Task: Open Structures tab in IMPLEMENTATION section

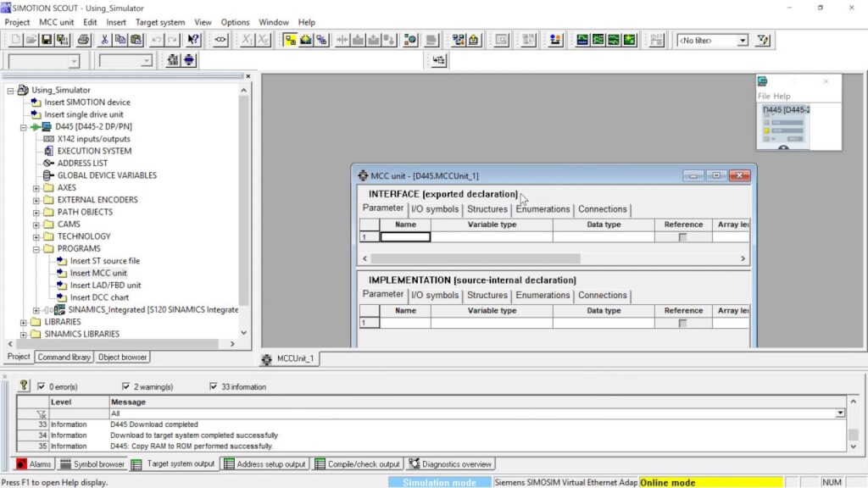Action: tap(487, 296)
